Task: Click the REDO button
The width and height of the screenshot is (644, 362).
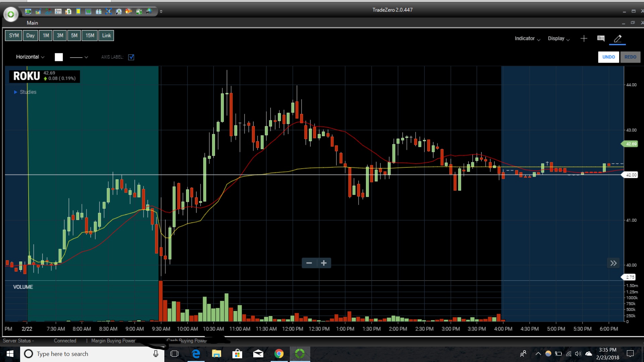Action: pos(630,57)
